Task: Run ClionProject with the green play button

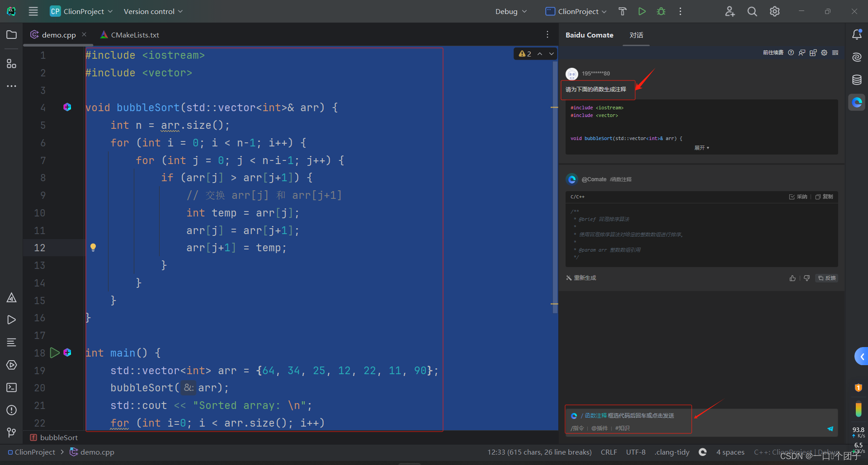Action: (x=642, y=11)
